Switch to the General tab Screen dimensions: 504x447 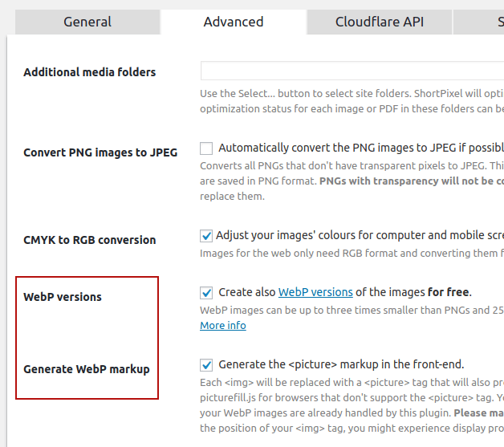(87, 22)
